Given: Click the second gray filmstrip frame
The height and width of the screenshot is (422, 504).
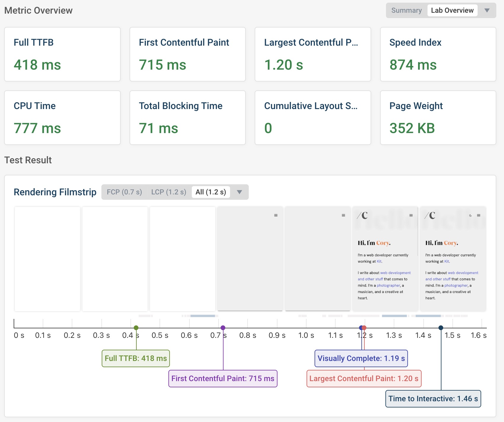Looking at the screenshot, I should click(x=318, y=259).
